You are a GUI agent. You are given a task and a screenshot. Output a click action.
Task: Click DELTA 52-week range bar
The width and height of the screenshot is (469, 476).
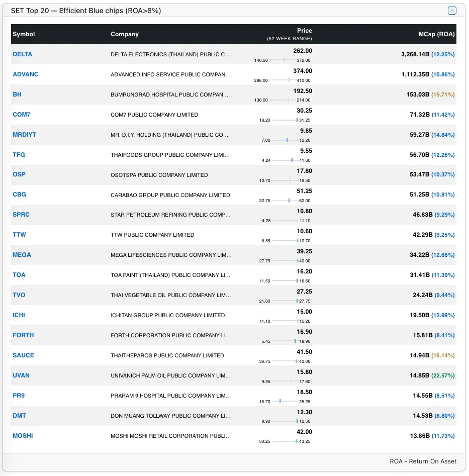283,60
